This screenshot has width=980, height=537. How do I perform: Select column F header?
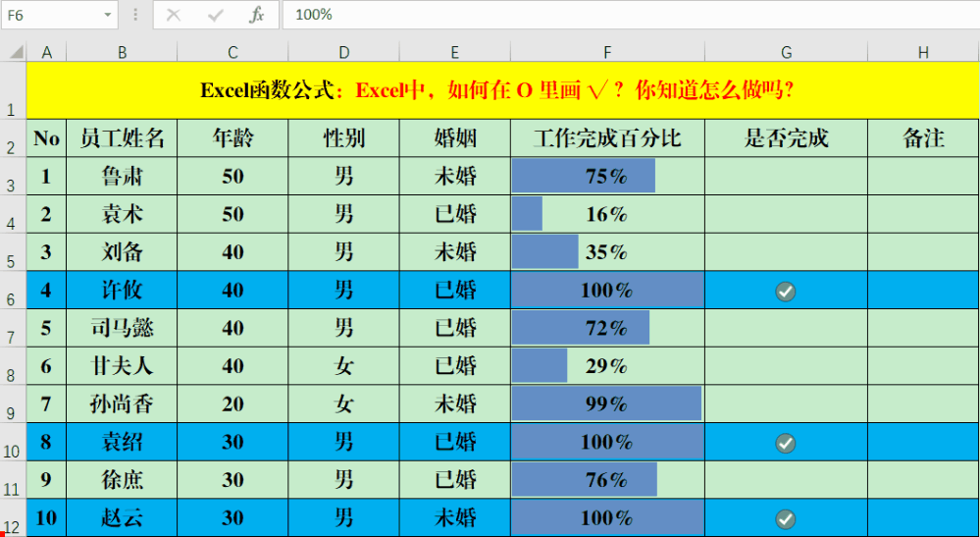[607, 52]
